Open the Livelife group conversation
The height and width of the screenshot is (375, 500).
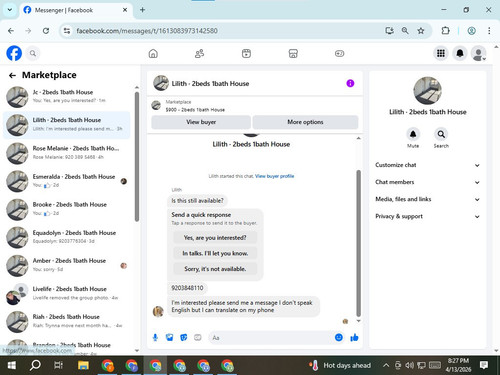pyautogui.click(x=67, y=293)
